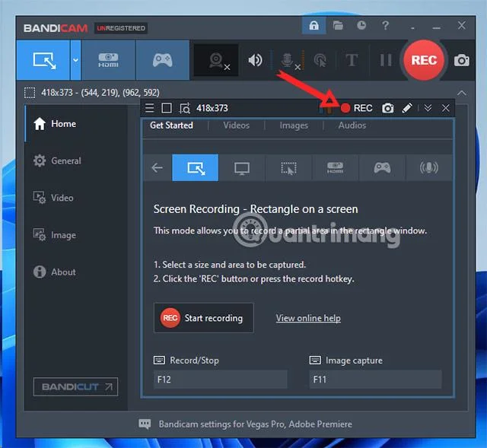The image size is (487, 448).
Task: Click the back arrow in the mode selector row
Action: [x=158, y=167]
